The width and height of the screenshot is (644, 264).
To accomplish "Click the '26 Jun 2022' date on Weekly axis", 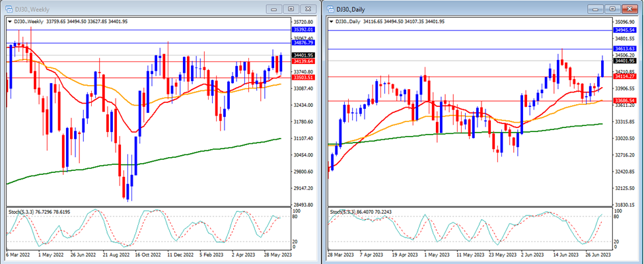I will [x=83, y=255].
